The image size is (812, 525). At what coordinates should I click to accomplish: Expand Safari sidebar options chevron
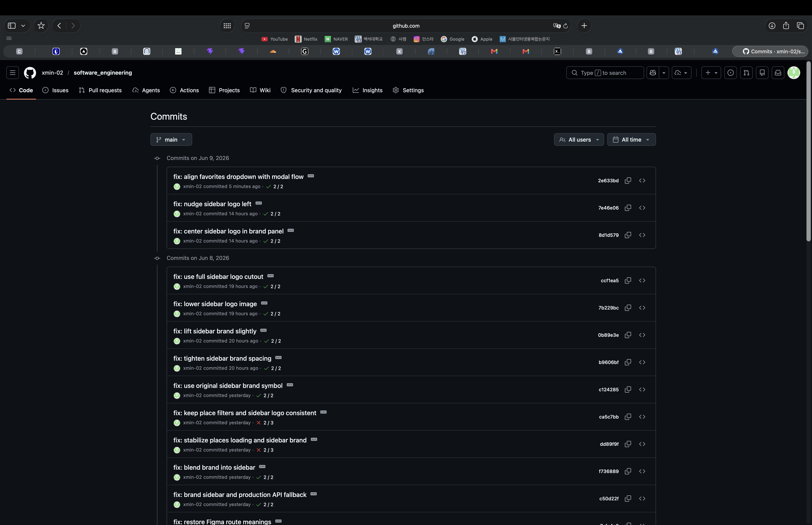pyautogui.click(x=23, y=25)
